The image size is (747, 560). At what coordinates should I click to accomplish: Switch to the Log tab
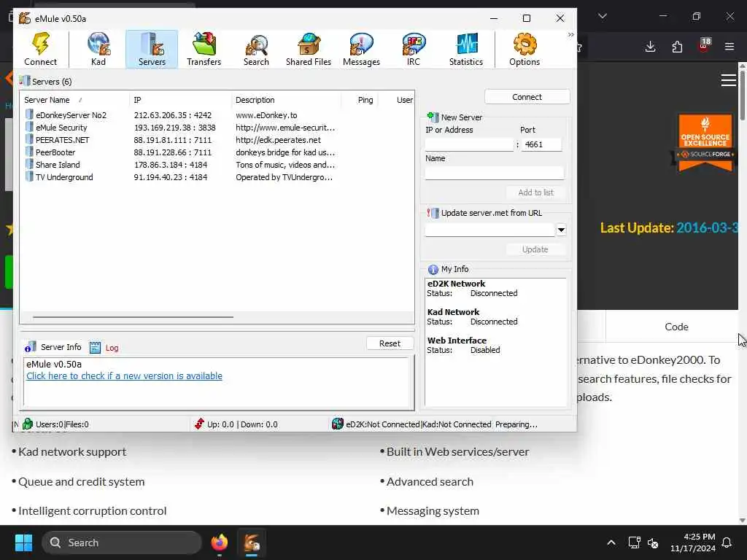tap(104, 348)
